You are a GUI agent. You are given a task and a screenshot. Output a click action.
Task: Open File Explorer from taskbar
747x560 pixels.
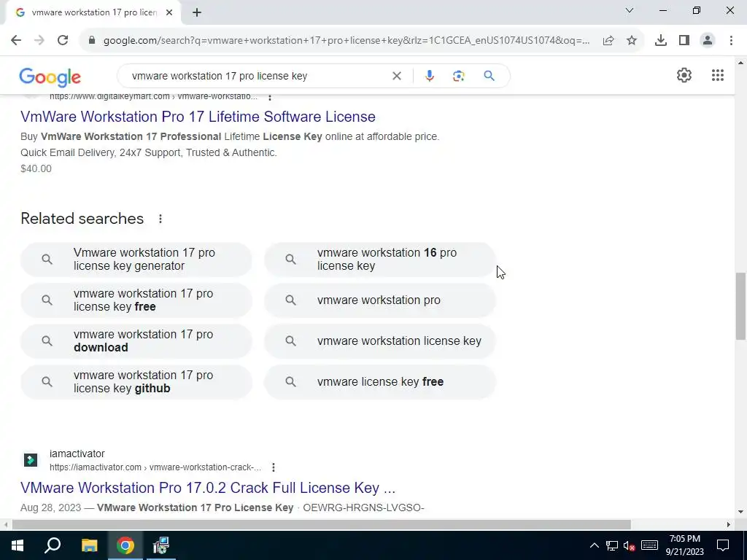[x=89, y=545]
